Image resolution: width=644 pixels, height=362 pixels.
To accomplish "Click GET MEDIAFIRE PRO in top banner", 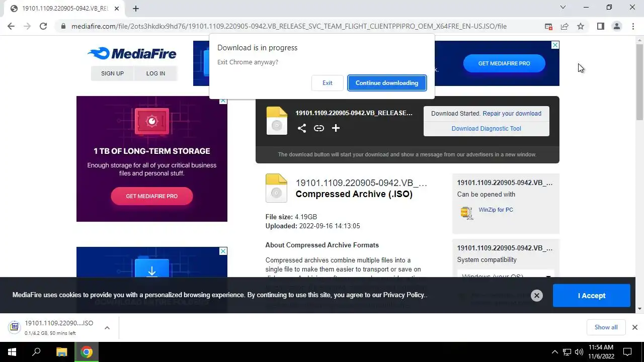I will point(504,63).
